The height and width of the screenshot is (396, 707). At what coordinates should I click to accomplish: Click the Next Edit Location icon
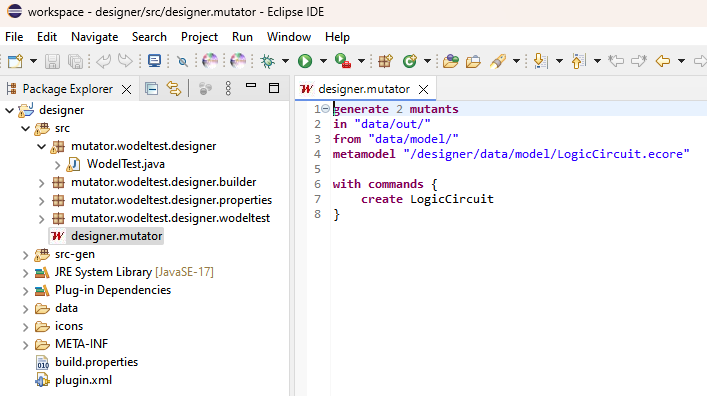pyautogui.click(x=639, y=61)
